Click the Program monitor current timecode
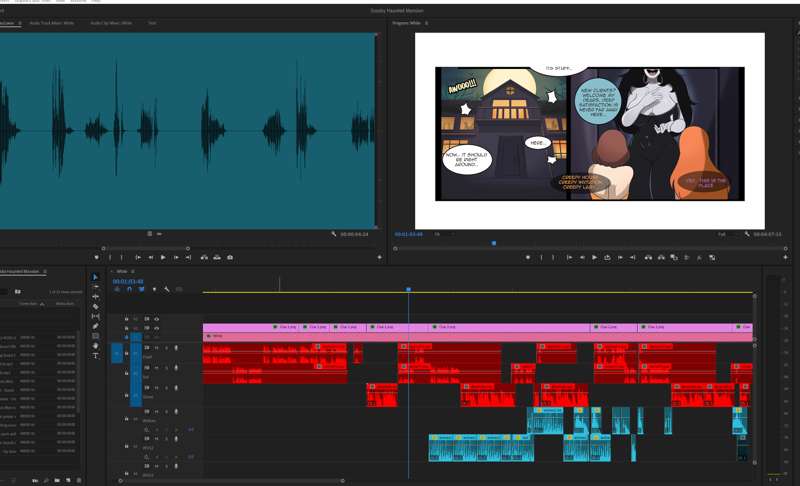The width and height of the screenshot is (800, 486). (409, 234)
